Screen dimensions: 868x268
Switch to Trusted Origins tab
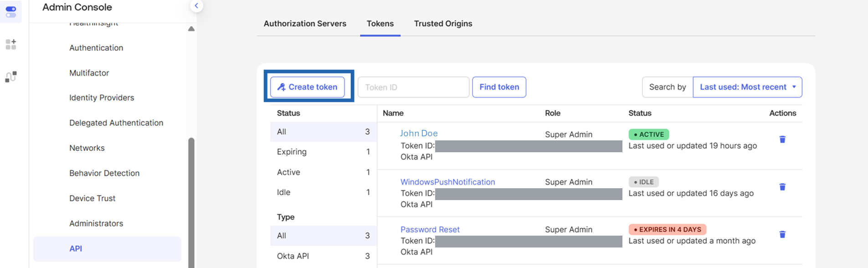click(443, 24)
